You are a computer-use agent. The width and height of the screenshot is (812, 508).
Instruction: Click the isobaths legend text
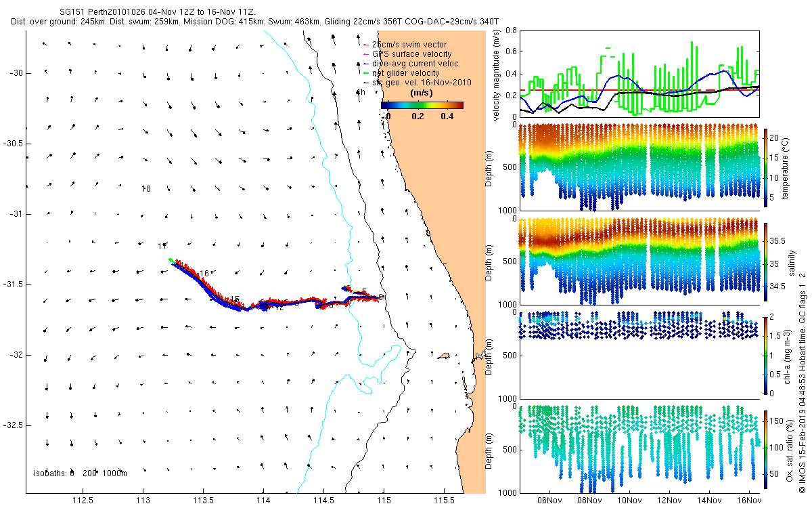tap(80, 473)
